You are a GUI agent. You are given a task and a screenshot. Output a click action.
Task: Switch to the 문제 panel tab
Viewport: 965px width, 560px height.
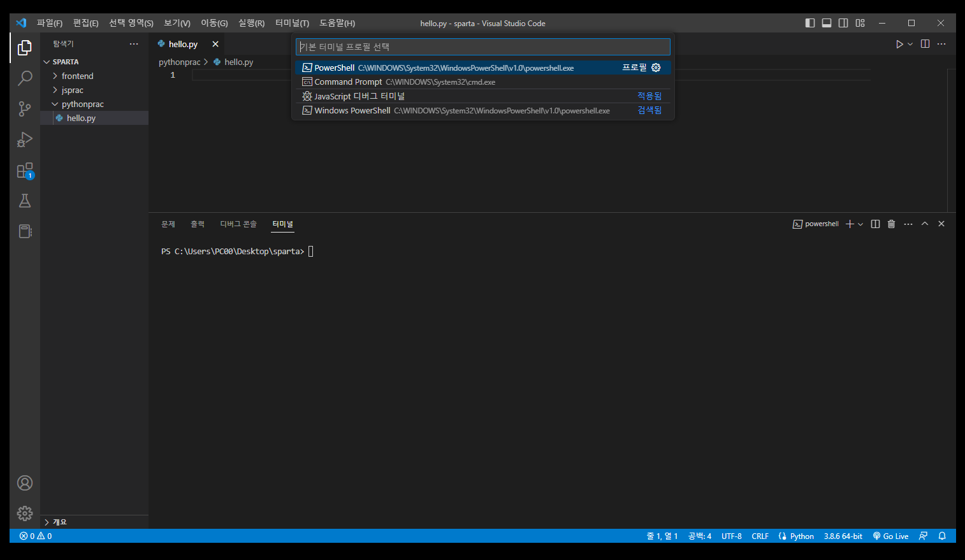(x=168, y=224)
